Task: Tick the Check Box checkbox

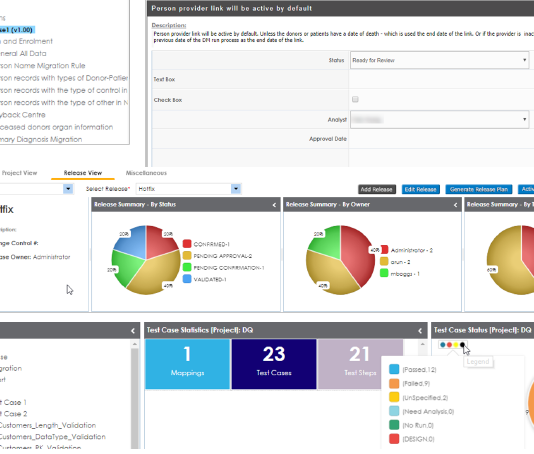Action: [355, 99]
